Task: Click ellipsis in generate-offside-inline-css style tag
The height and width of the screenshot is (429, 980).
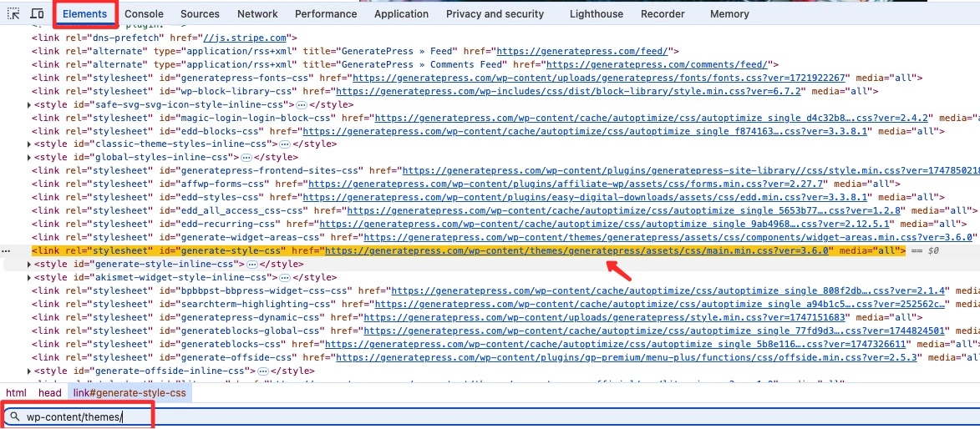Action: click(263, 371)
